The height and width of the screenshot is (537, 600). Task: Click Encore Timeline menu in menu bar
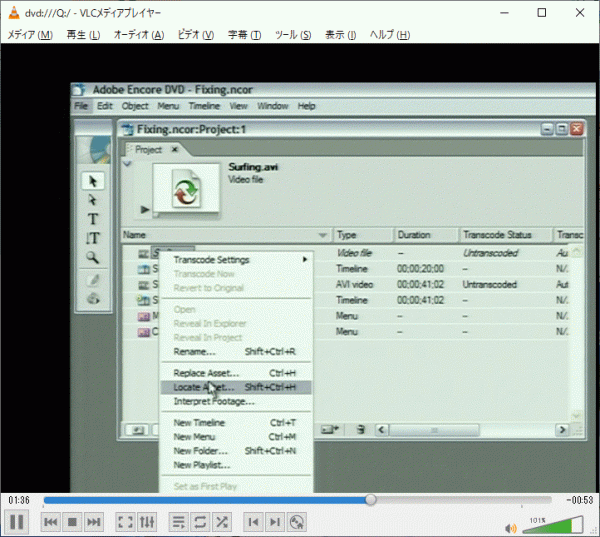(204, 106)
